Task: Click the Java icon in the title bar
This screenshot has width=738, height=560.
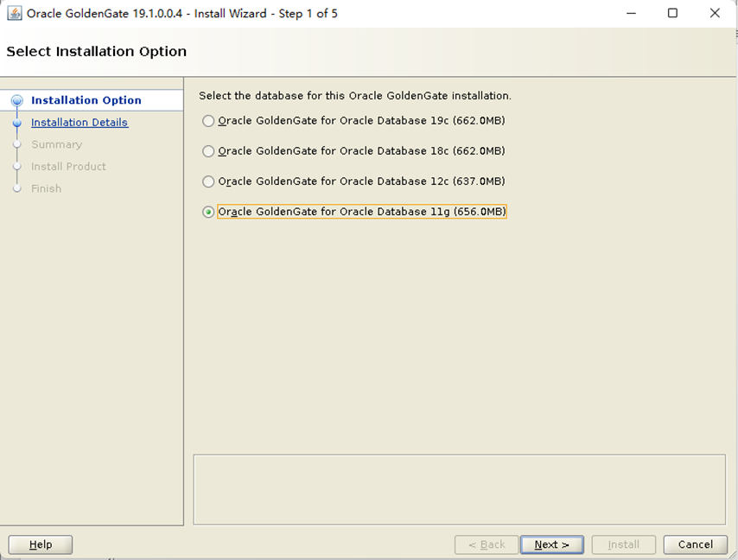Action: 14,13
